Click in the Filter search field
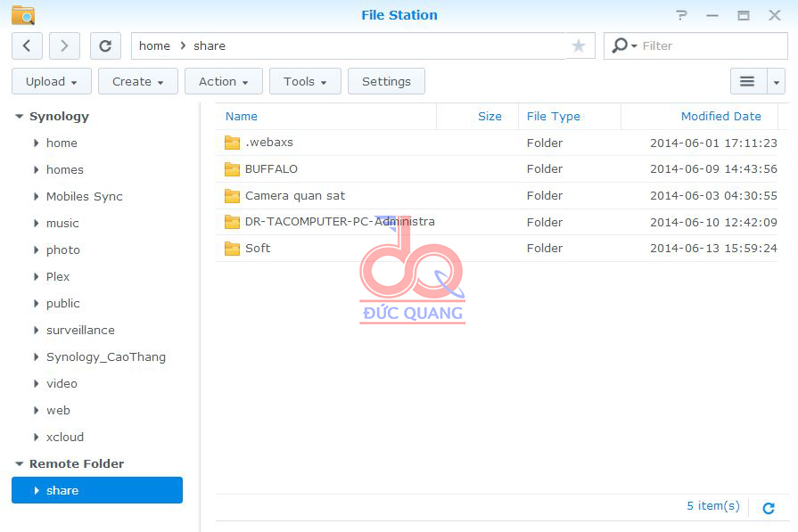This screenshot has height=532, width=798. click(709, 45)
